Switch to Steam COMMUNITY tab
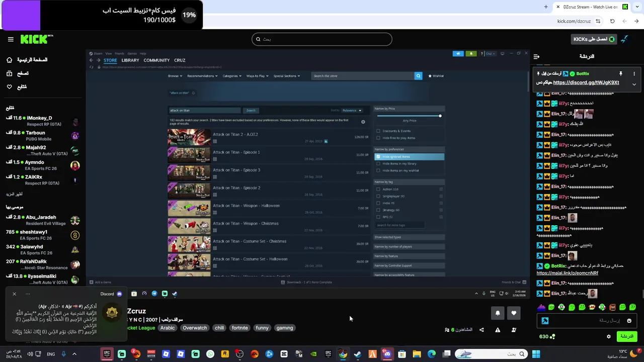 tap(156, 60)
